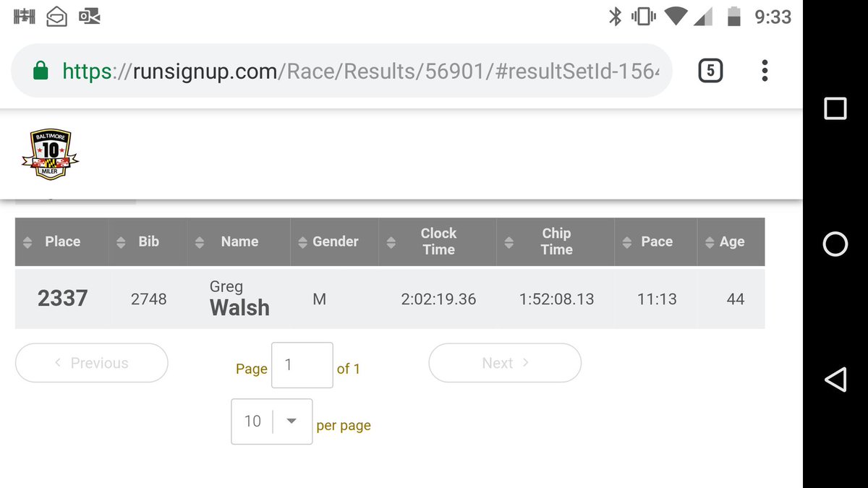Image resolution: width=868 pixels, height=488 pixels.
Task: Open the 10 per page dropdown
Action: [271, 421]
